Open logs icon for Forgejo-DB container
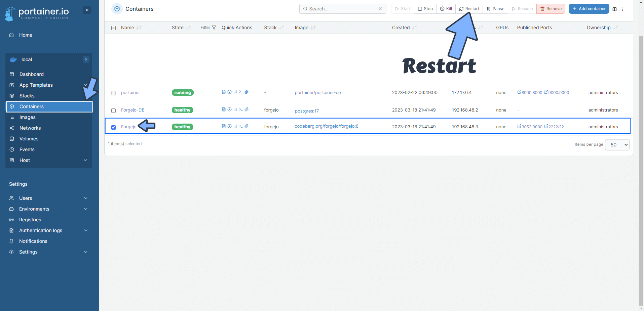 coord(224,109)
